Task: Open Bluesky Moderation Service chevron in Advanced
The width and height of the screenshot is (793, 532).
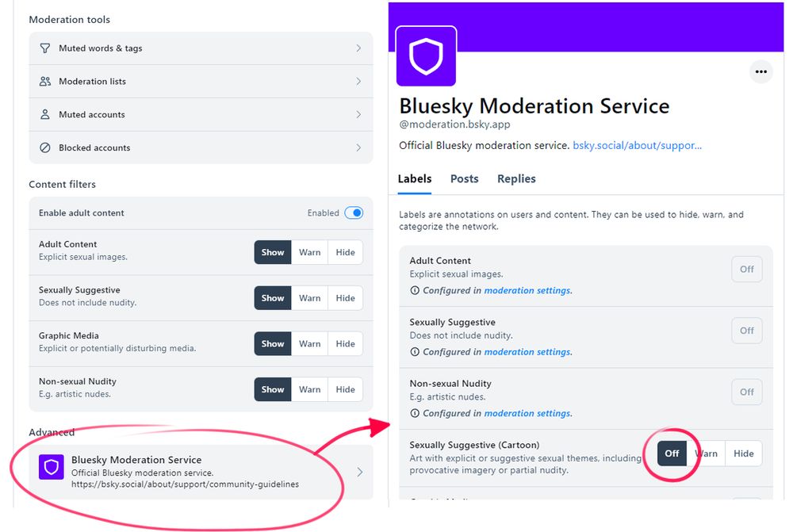Action: (359, 472)
